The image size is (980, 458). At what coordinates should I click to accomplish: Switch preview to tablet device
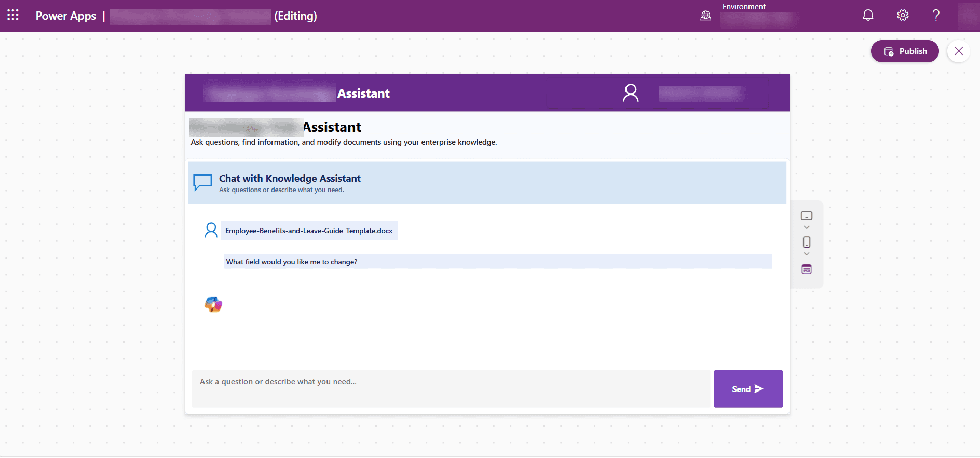click(807, 216)
